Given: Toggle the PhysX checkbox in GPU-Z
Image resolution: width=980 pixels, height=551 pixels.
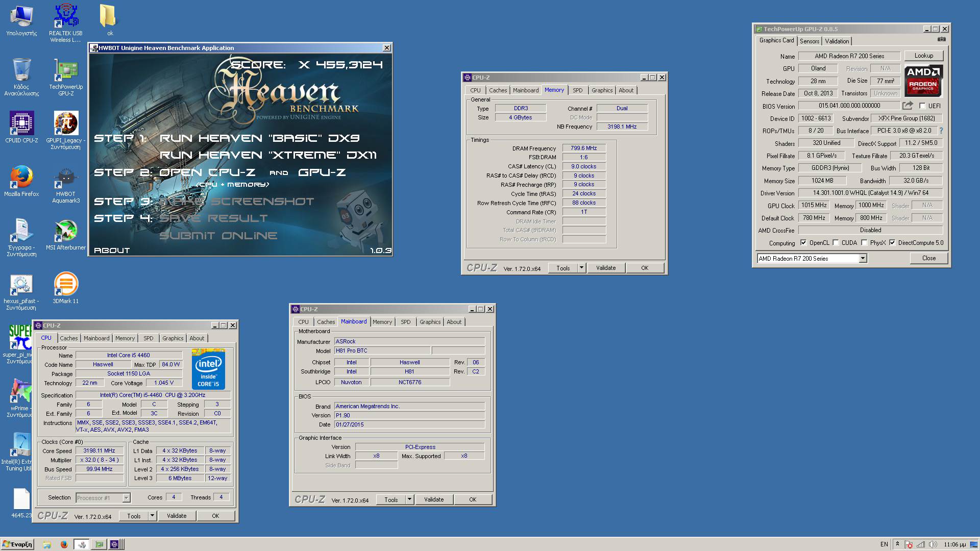Looking at the screenshot, I should click(864, 243).
